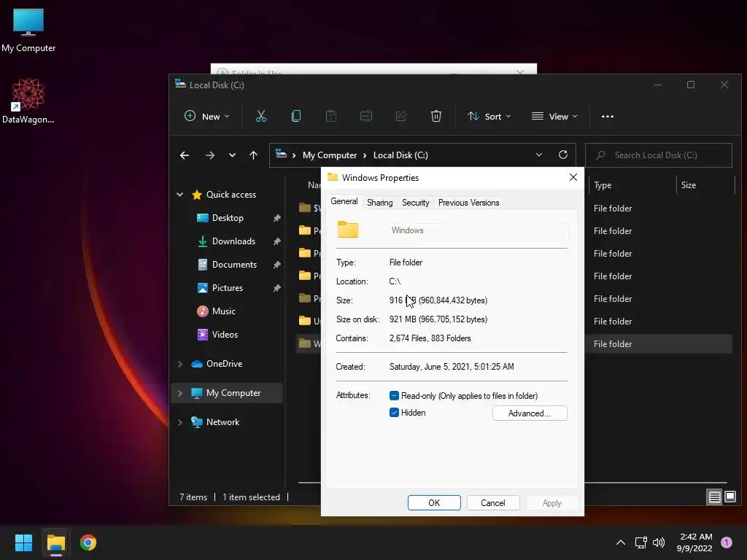Click My Computer in the address bar
Image resolution: width=747 pixels, height=560 pixels.
tap(330, 155)
